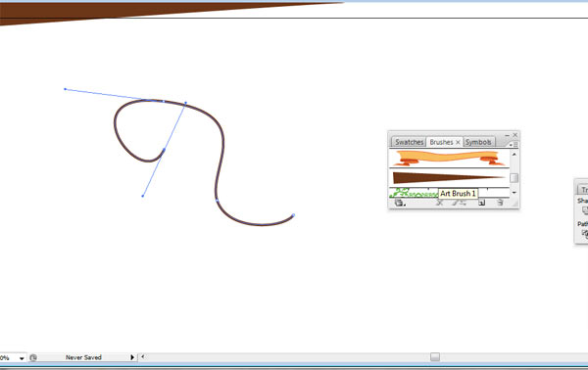The height and width of the screenshot is (370, 588).
Task: Select the brown tapered art brush
Action: pos(449,177)
